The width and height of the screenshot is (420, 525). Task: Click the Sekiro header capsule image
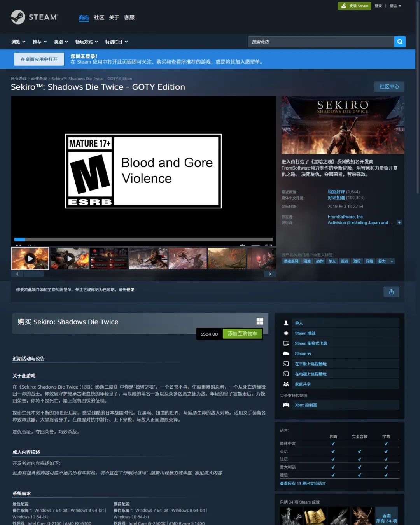(343, 125)
